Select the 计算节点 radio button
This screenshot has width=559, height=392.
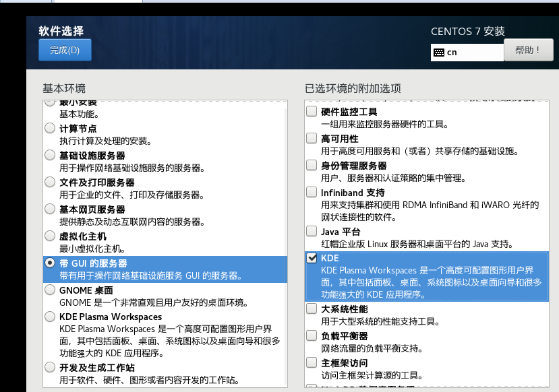[50, 128]
